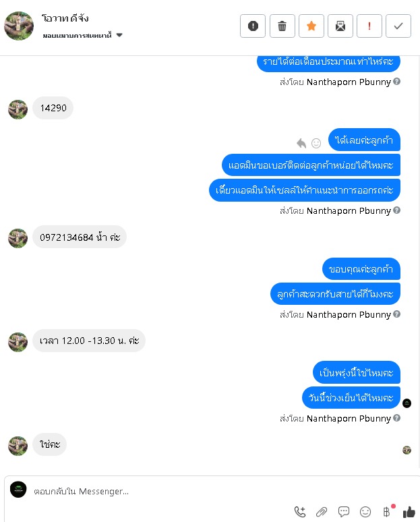This screenshot has width=420, height=522.
Task: Mark conversation as unread with envelope icon
Action: tap(340, 26)
